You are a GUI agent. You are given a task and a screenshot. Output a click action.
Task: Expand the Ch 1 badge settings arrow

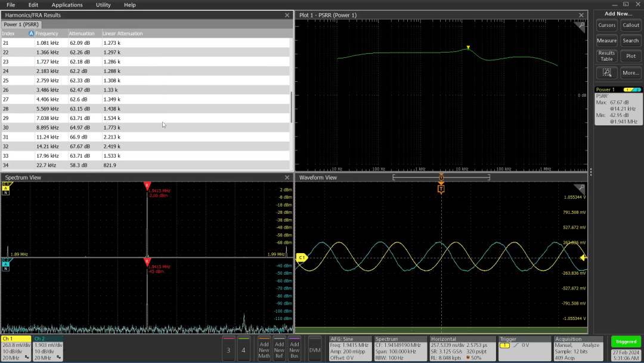[26, 357]
